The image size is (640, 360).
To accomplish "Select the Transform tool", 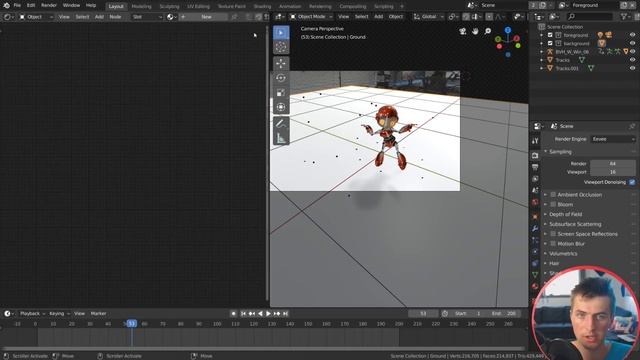I will pos(281,107).
